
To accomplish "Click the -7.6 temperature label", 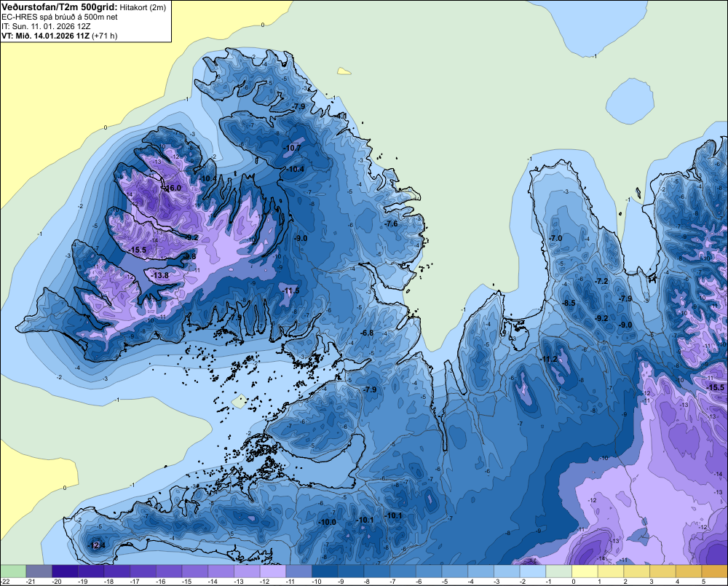I will click(x=391, y=223).
